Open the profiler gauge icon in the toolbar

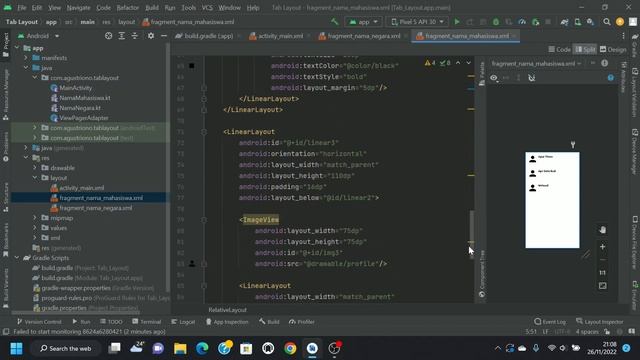click(x=522, y=22)
